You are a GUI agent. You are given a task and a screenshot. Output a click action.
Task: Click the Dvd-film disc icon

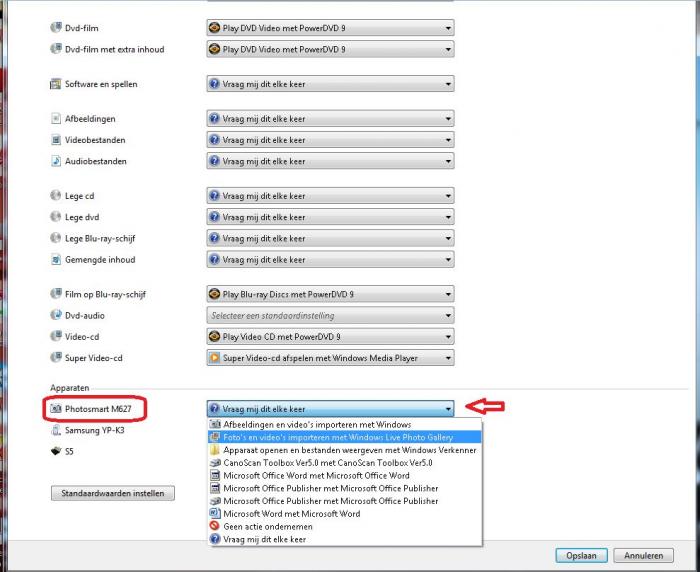click(56, 27)
